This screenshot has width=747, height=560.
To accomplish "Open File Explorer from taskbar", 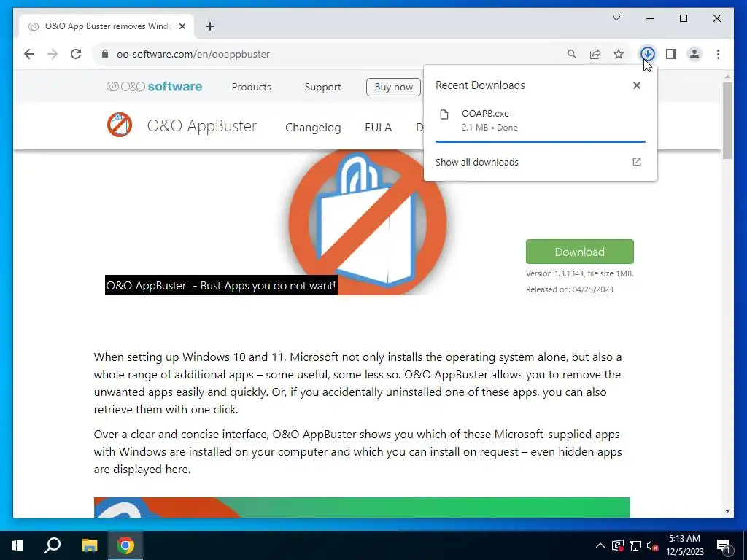I will pyautogui.click(x=89, y=545).
